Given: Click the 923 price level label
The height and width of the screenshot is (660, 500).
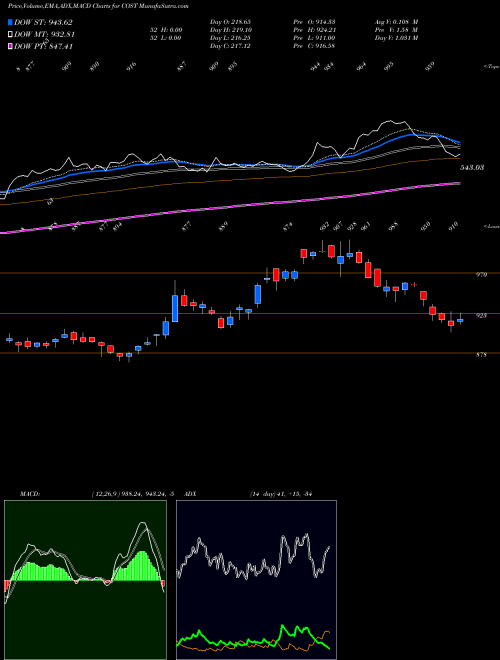Looking at the screenshot, I should tap(481, 315).
